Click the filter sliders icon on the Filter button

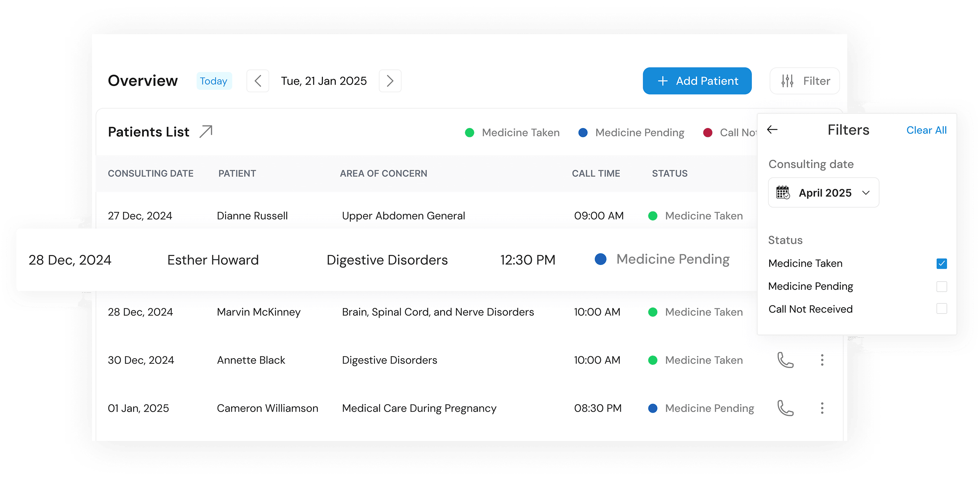pyautogui.click(x=787, y=80)
